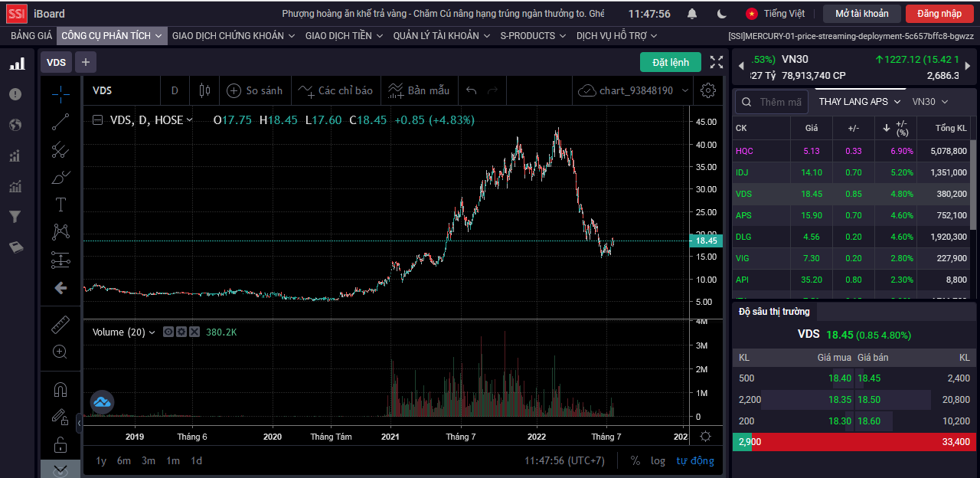
Task: Open the S-PRODUCTS menu
Action: tap(533, 35)
